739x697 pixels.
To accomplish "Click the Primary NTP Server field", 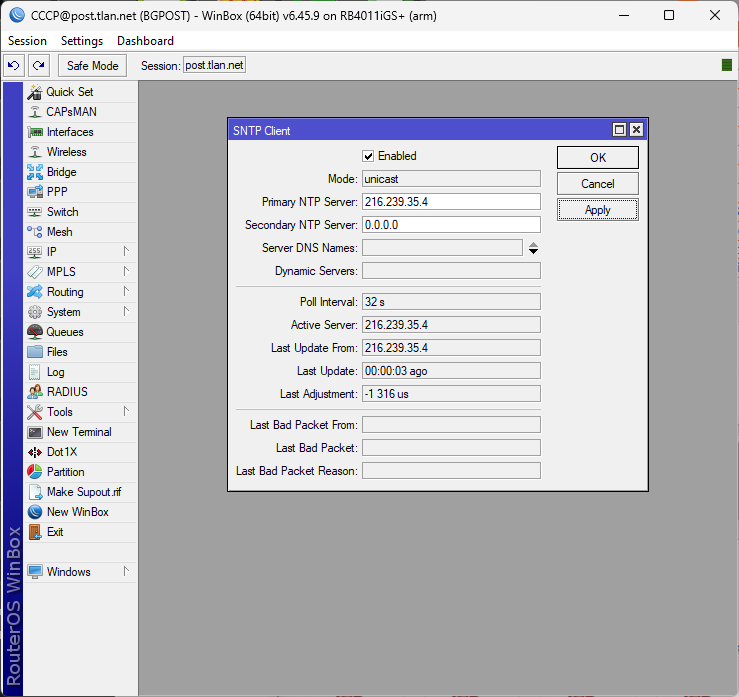I will tap(450, 202).
